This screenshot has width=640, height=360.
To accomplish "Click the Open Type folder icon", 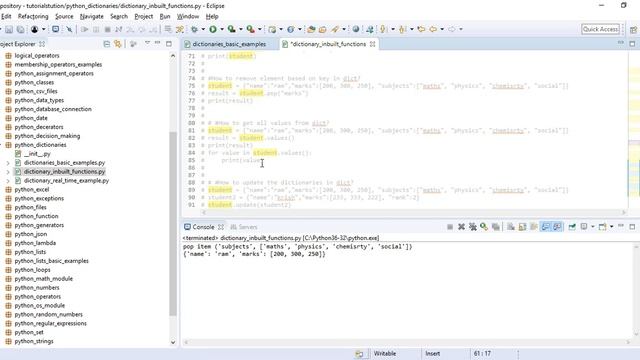I will coord(311,29).
